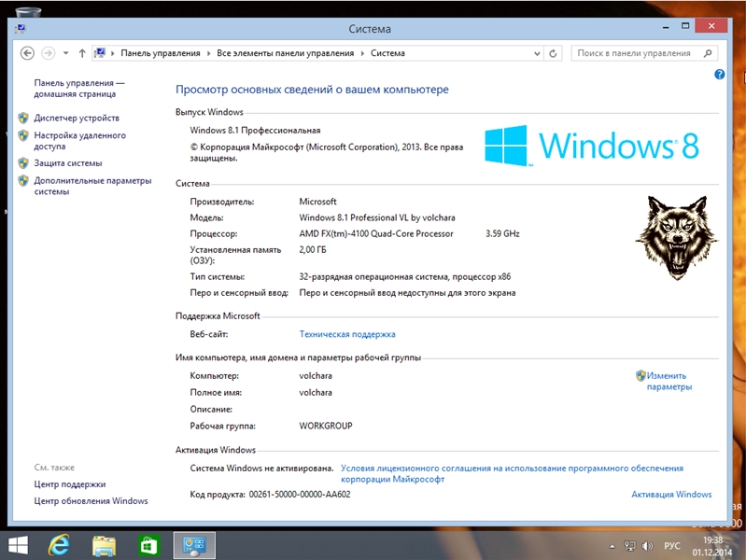Open 'Техническая поддержка' website link
This screenshot has height=560, width=746.
click(347, 334)
